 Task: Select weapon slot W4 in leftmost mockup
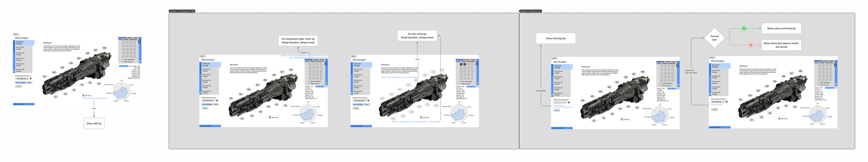coord(71,63)
